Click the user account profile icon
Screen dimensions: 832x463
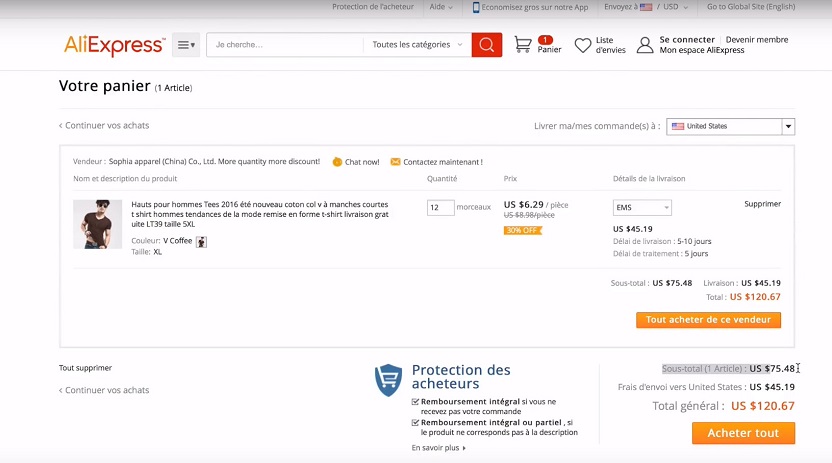pos(645,45)
